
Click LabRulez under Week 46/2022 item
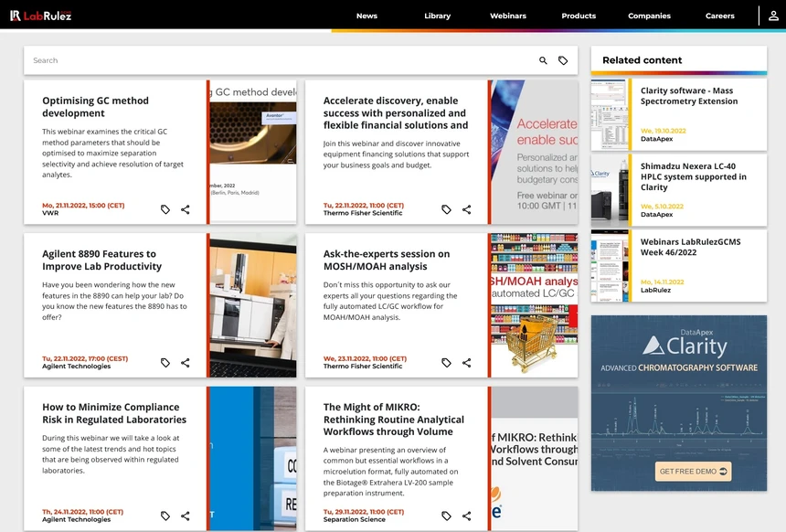coord(655,290)
